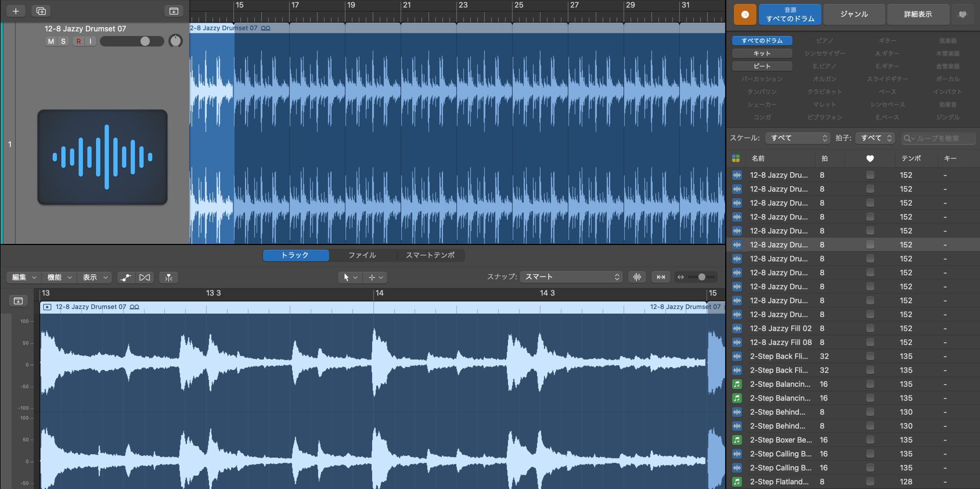Select the 2-Step Flatland... loop name
This screenshot has height=489, width=980.
tap(779, 482)
